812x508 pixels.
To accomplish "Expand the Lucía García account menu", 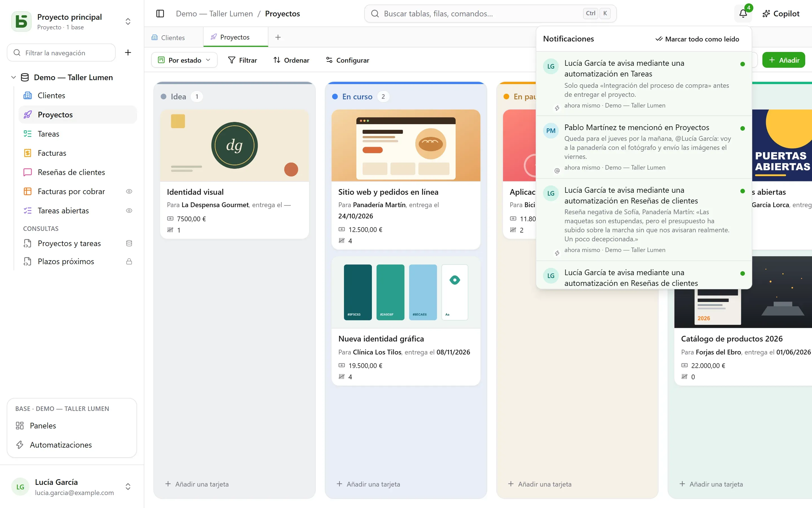I will [128, 487].
